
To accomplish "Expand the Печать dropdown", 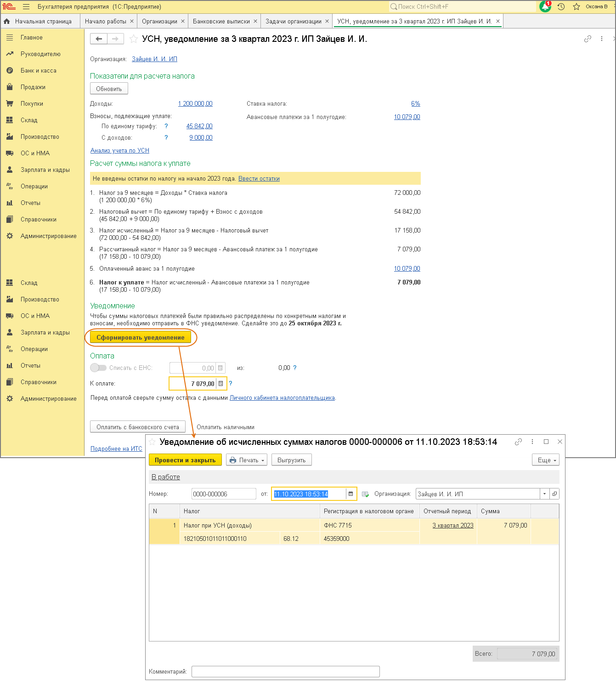I will (x=247, y=460).
